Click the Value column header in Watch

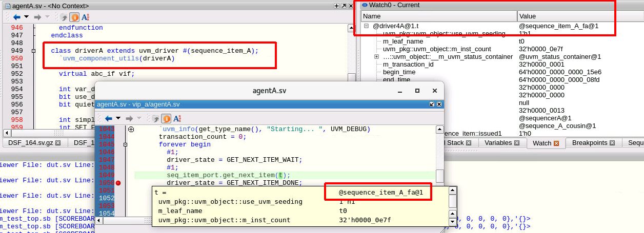[579, 16]
